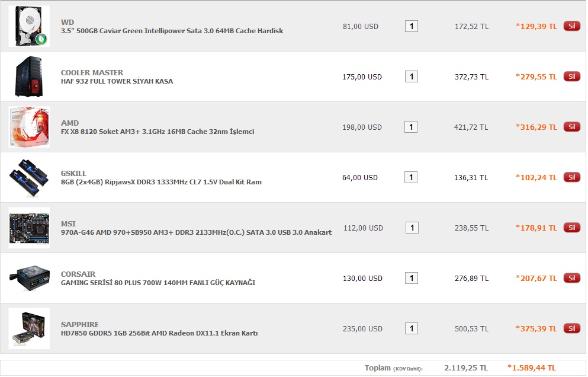Open the GSKILL RAM modules thumbnail
This screenshot has width=588, height=377.
point(29,177)
